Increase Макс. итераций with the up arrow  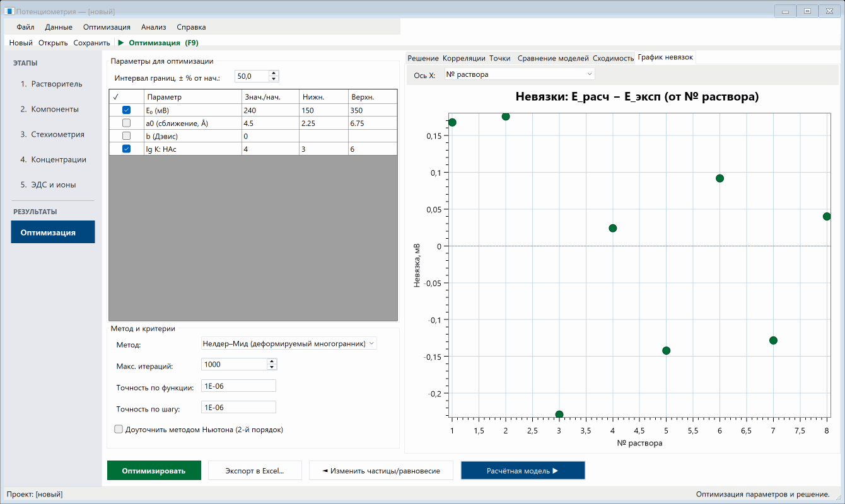click(272, 362)
